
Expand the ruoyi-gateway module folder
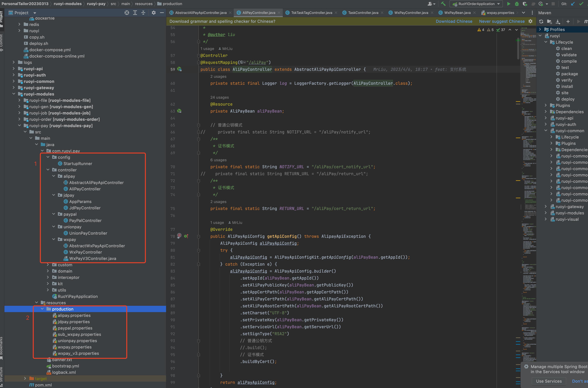click(x=14, y=88)
